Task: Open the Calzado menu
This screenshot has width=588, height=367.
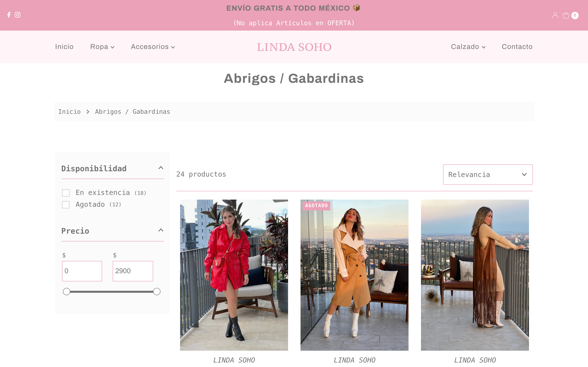Action: coord(468,47)
